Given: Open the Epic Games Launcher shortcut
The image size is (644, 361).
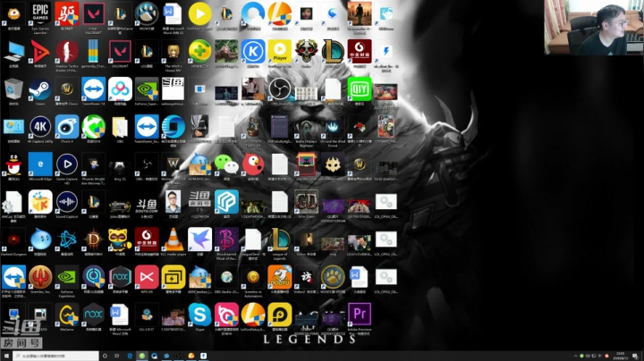Looking at the screenshot, I should (40, 14).
